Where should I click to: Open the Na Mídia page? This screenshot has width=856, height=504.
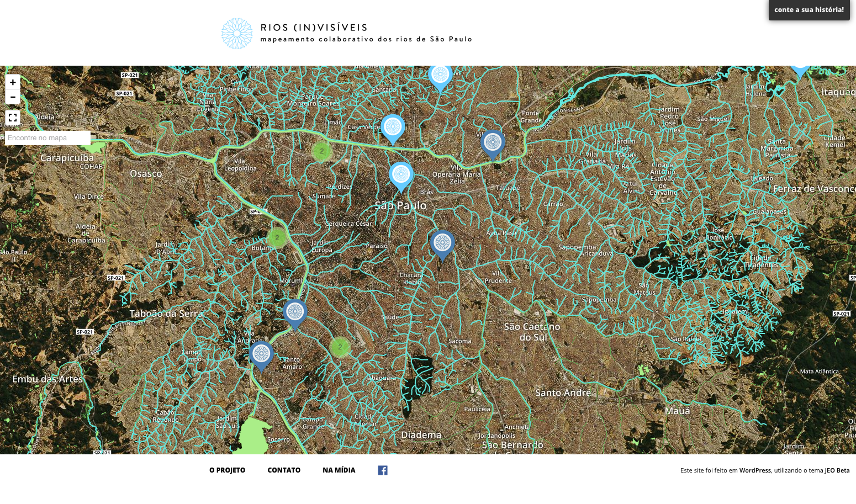coord(339,470)
